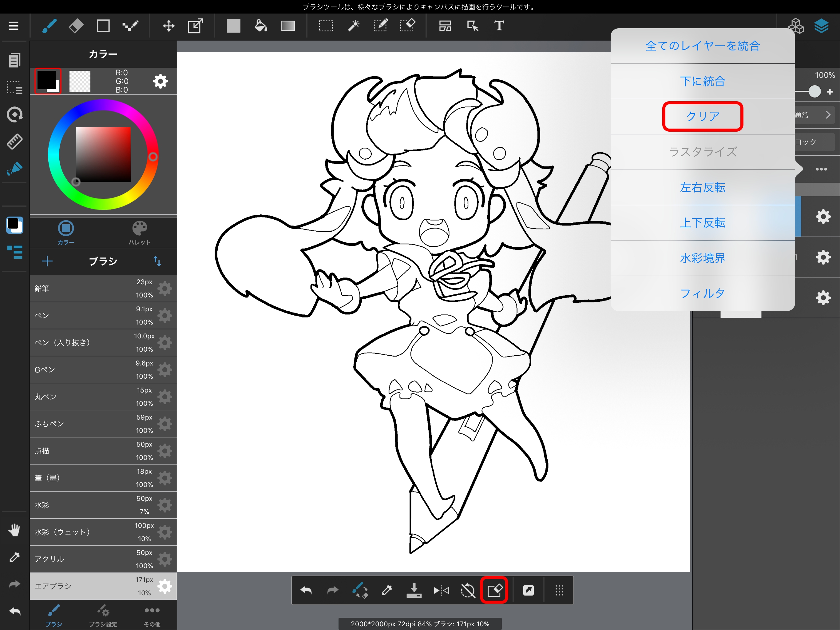Image resolution: width=840 pixels, height=630 pixels.
Task: Select the Transform tool
Action: [x=196, y=26]
